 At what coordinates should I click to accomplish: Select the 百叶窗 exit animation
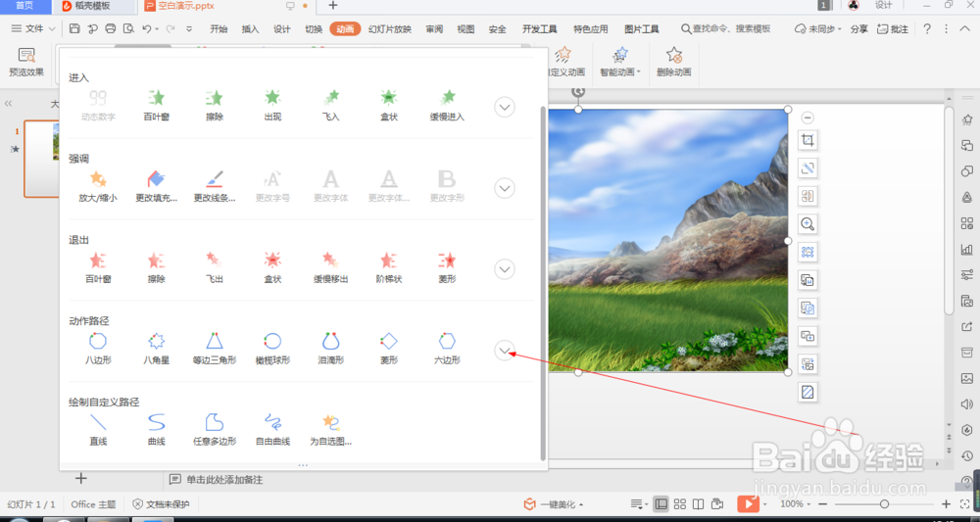97,267
